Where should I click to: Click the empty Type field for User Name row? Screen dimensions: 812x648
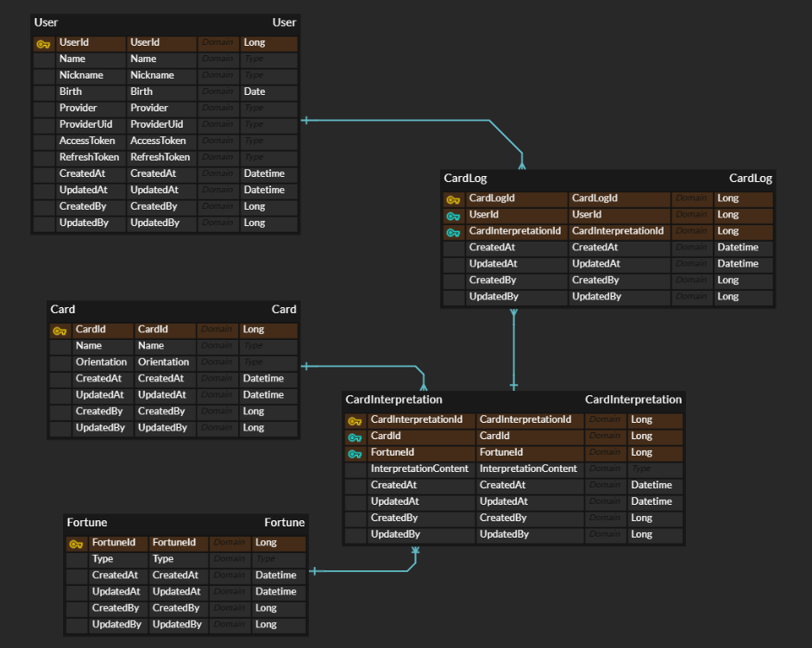click(x=268, y=59)
